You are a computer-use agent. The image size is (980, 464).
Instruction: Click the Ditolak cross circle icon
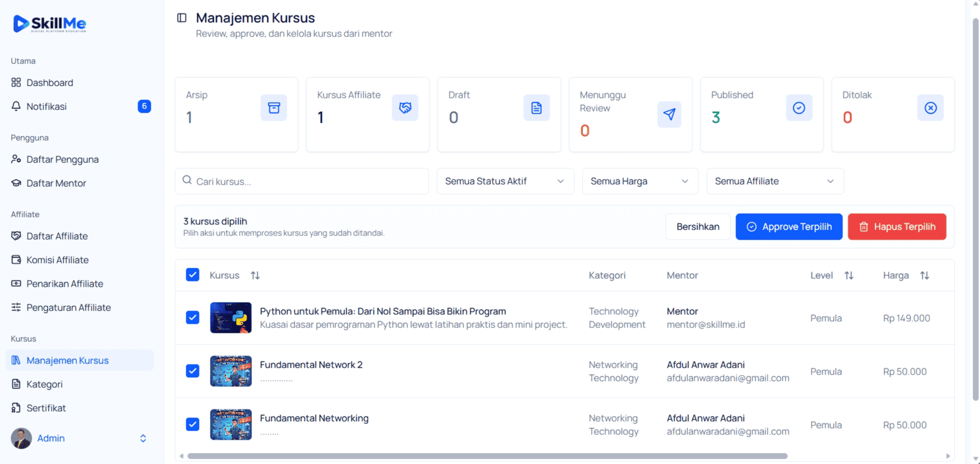point(930,108)
